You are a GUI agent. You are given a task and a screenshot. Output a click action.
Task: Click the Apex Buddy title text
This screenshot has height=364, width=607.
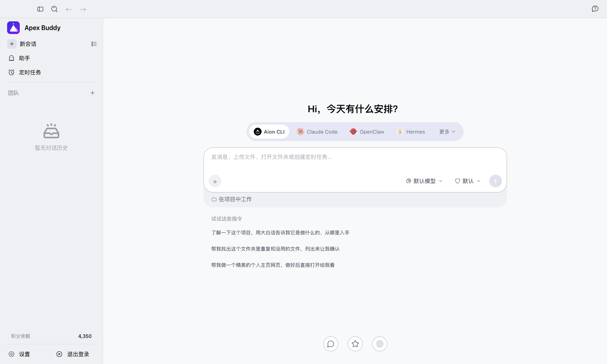pyautogui.click(x=43, y=28)
